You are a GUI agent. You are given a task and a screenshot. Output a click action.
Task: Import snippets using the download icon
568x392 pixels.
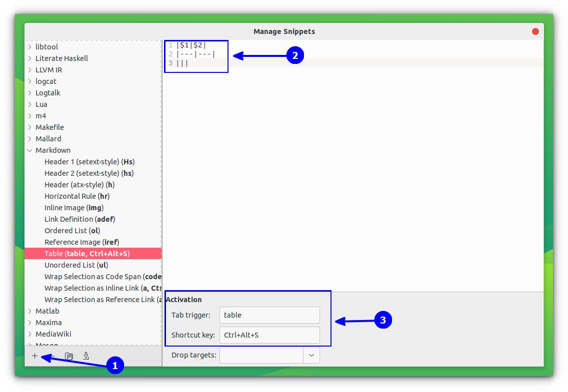[x=85, y=356]
